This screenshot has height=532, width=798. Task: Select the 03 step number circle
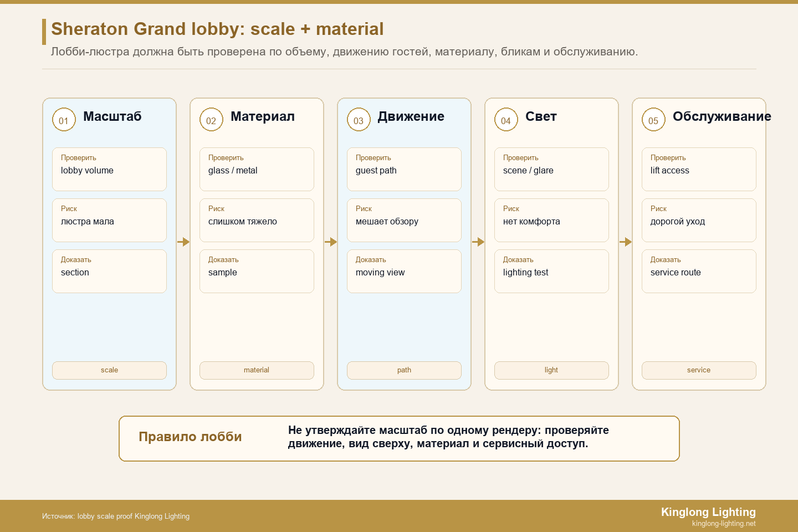[359, 120]
